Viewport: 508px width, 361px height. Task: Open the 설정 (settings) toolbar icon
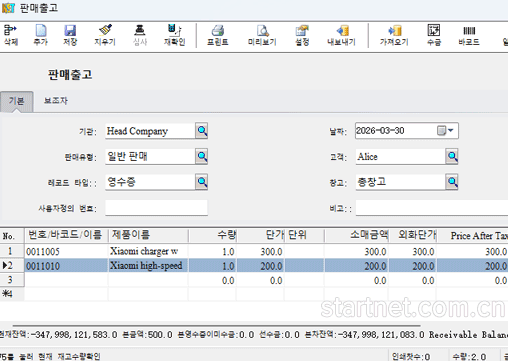[302, 35]
